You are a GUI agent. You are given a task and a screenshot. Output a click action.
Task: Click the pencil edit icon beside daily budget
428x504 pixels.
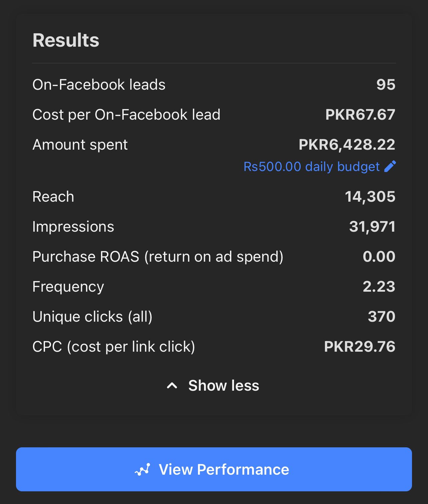(390, 166)
